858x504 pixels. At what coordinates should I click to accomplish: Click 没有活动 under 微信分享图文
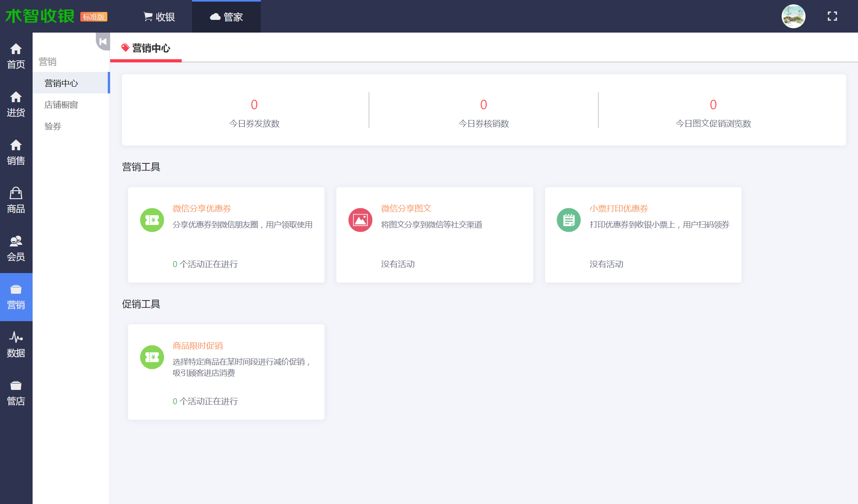398,264
